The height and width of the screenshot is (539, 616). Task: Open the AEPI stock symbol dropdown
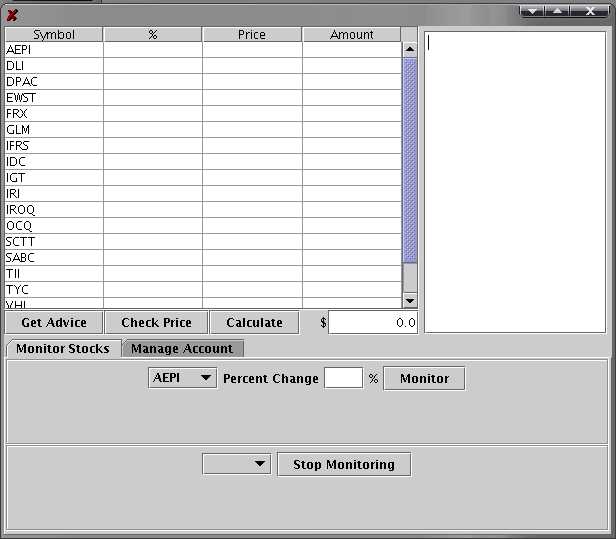pyautogui.click(x=182, y=378)
